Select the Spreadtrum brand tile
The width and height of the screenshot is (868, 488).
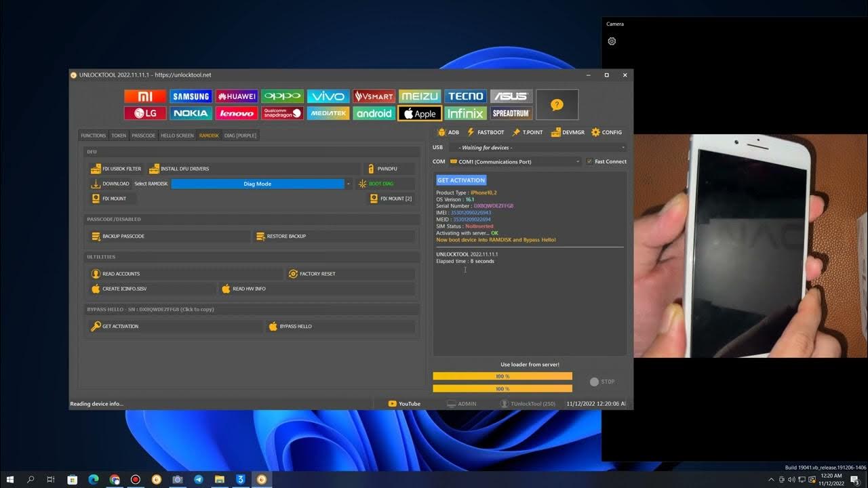(x=511, y=113)
